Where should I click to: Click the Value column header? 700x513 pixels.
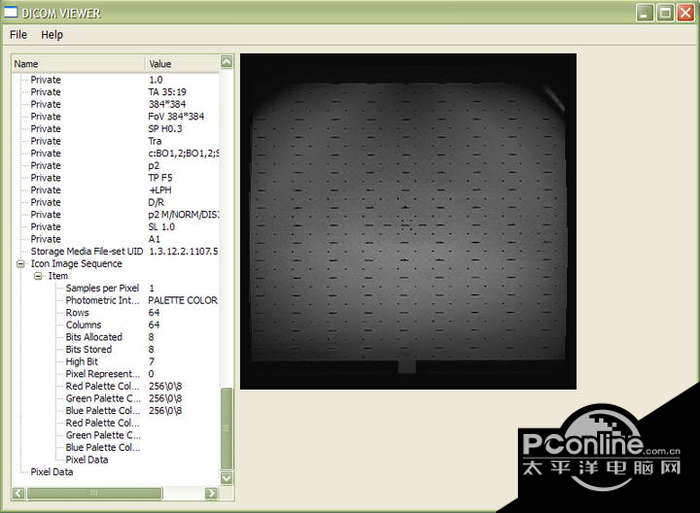pos(182,63)
